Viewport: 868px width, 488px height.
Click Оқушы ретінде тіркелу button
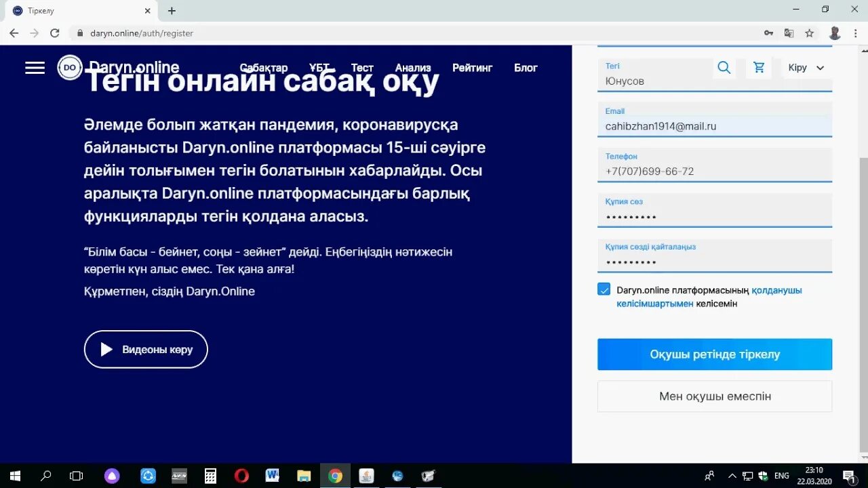[715, 354]
